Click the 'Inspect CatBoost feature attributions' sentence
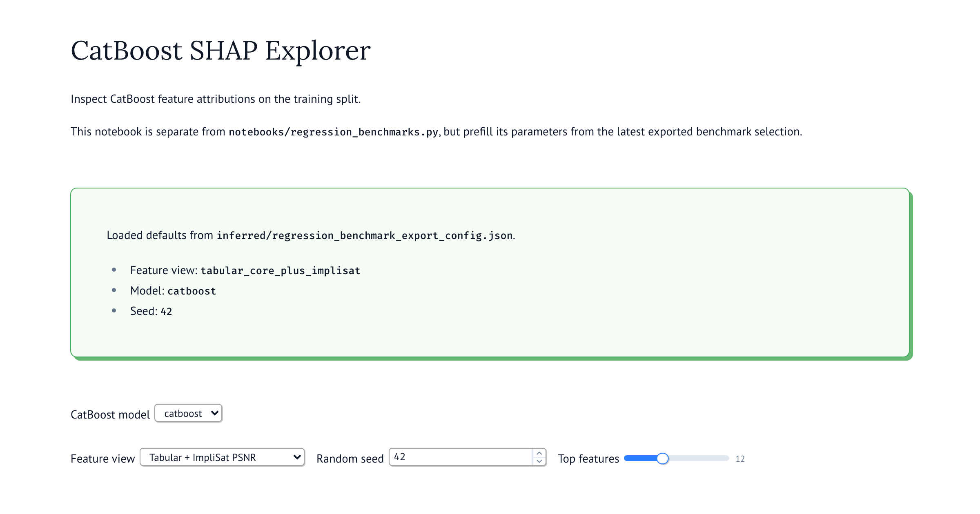 [216, 99]
